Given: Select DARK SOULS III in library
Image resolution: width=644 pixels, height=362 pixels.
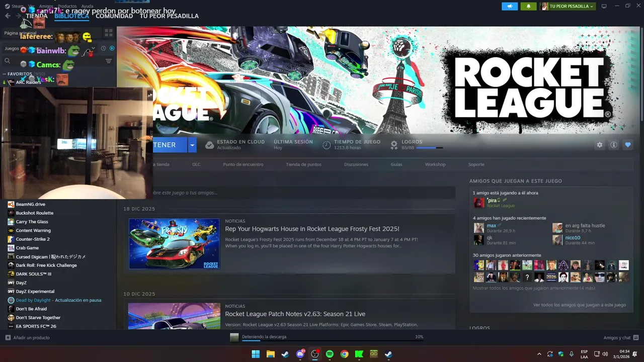Looking at the screenshot, I should coord(33,274).
